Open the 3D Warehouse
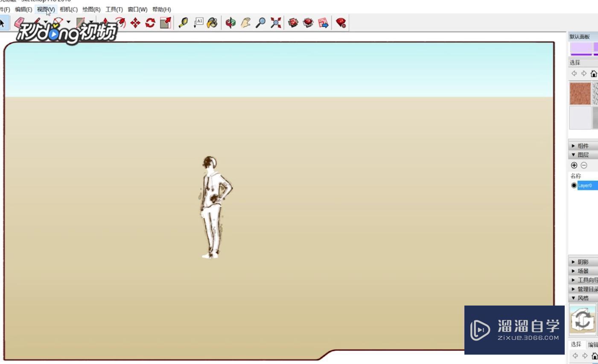Image resolution: width=598 pixels, height=364 pixels. coord(293,23)
